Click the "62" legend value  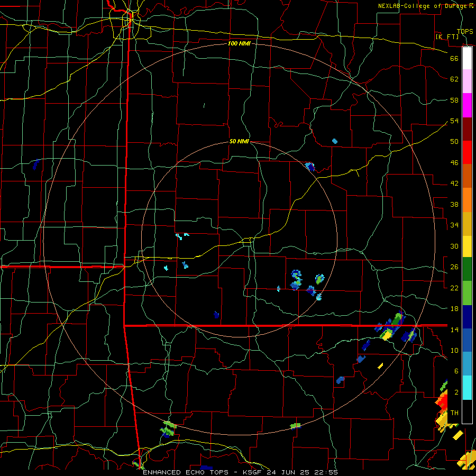454,79
